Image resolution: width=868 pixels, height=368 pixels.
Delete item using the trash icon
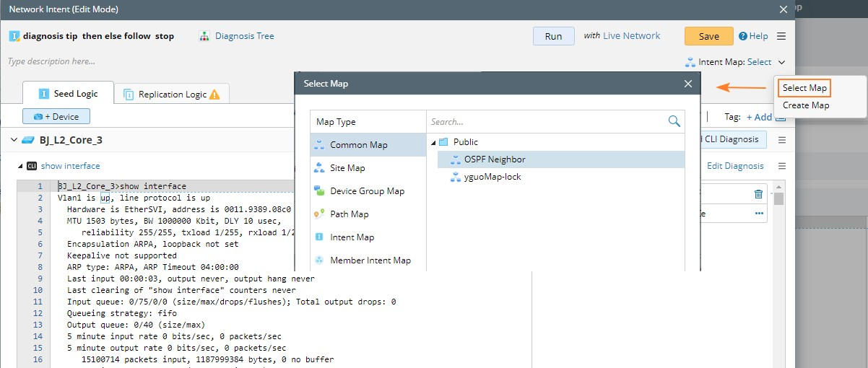(758, 193)
